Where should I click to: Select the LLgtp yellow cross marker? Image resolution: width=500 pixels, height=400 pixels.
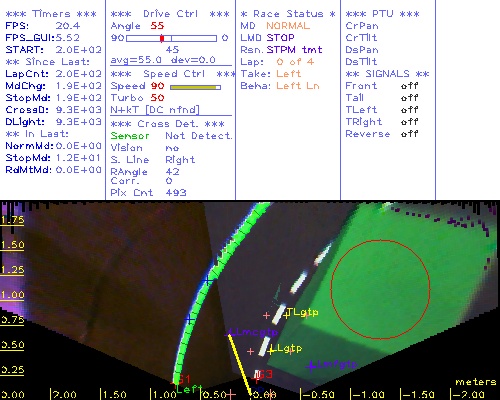click(x=271, y=350)
